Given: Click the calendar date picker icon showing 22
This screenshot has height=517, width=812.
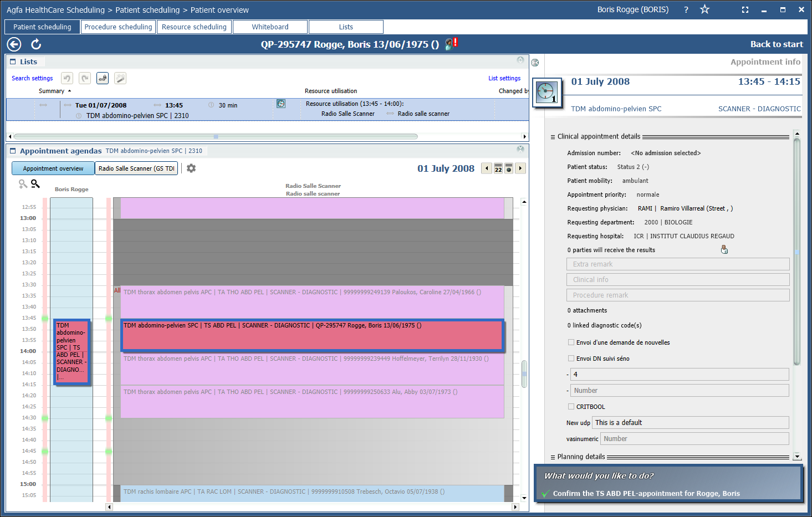Looking at the screenshot, I should (x=498, y=168).
